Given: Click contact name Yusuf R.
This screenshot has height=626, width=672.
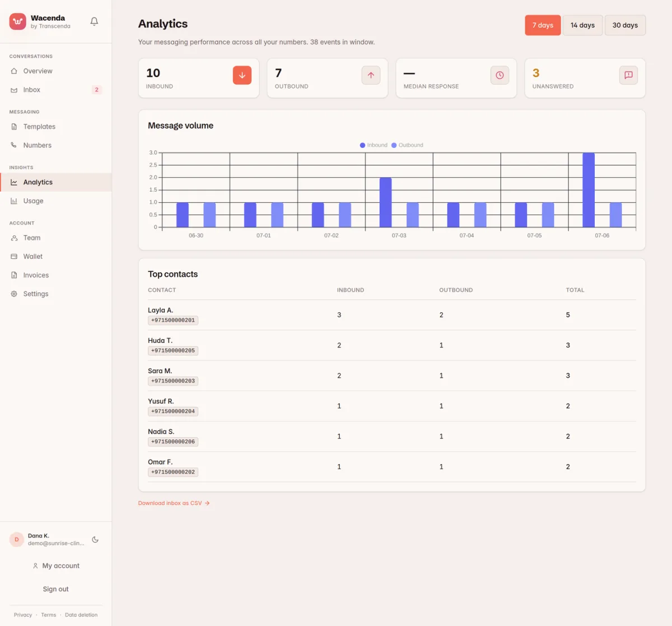Looking at the screenshot, I should click(x=161, y=401).
